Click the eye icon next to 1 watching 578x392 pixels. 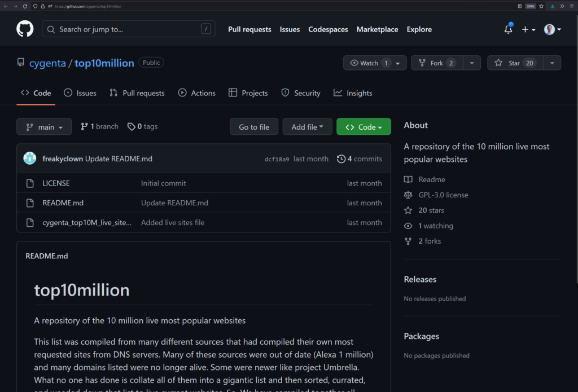point(408,226)
